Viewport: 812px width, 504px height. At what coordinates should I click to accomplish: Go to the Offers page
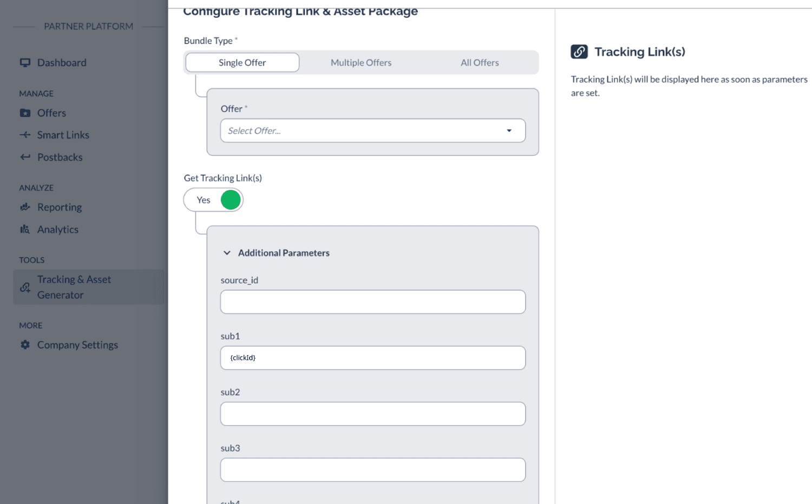(x=51, y=113)
